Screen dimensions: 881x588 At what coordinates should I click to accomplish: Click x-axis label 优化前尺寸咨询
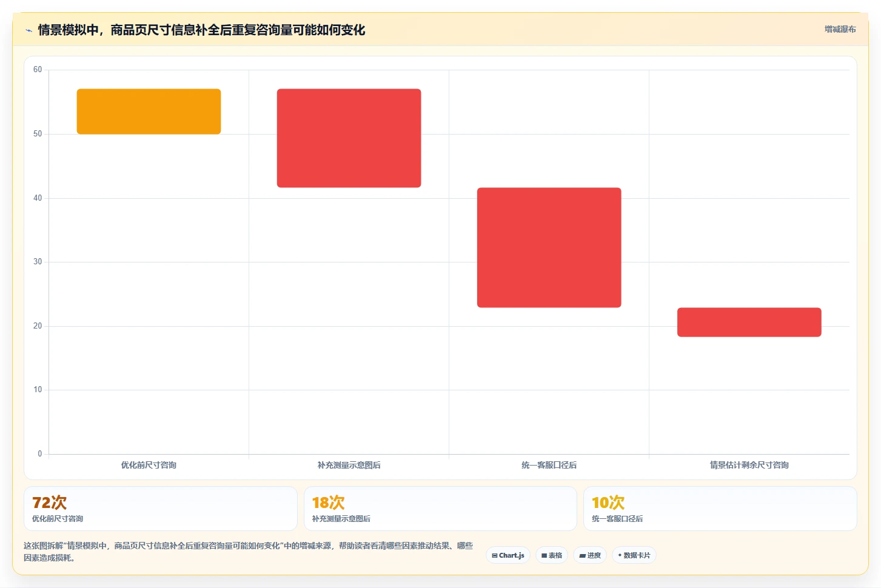[149, 465]
